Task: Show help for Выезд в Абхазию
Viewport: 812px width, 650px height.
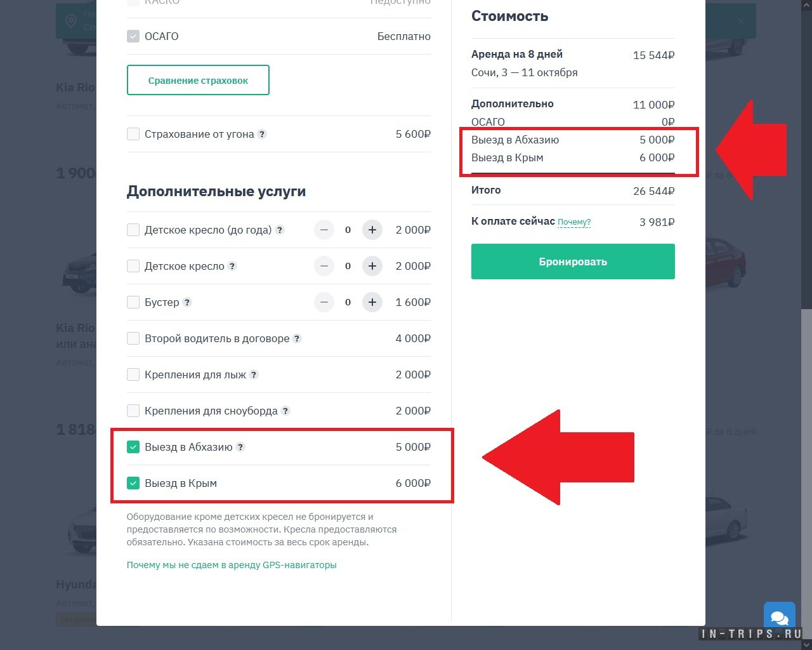Action: tap(240, 447)
